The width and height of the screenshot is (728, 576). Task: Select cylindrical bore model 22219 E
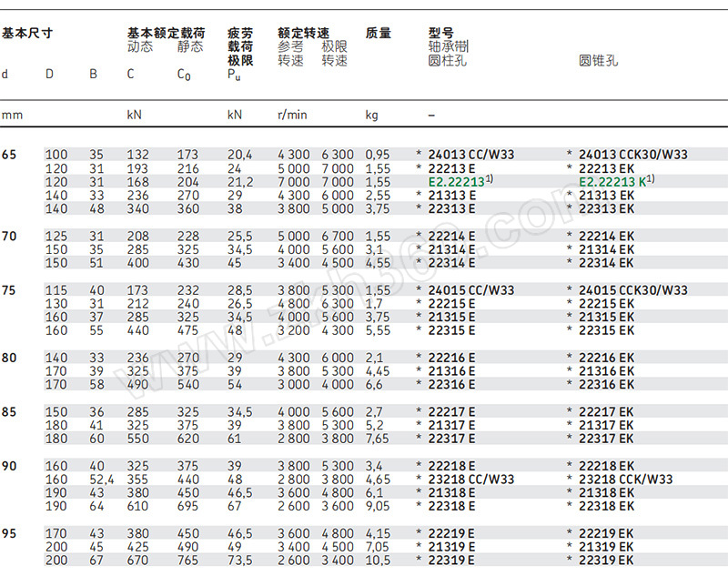(451, 534)
